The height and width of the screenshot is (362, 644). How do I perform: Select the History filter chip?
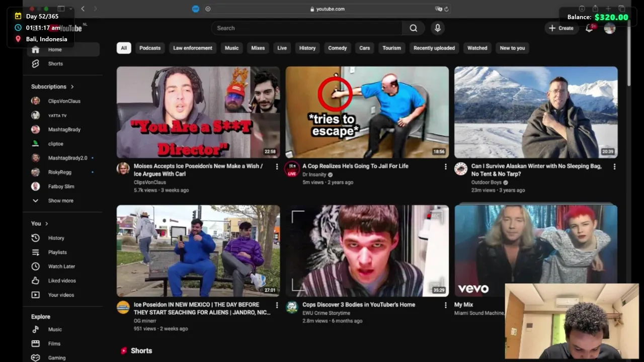click(307, 48)
